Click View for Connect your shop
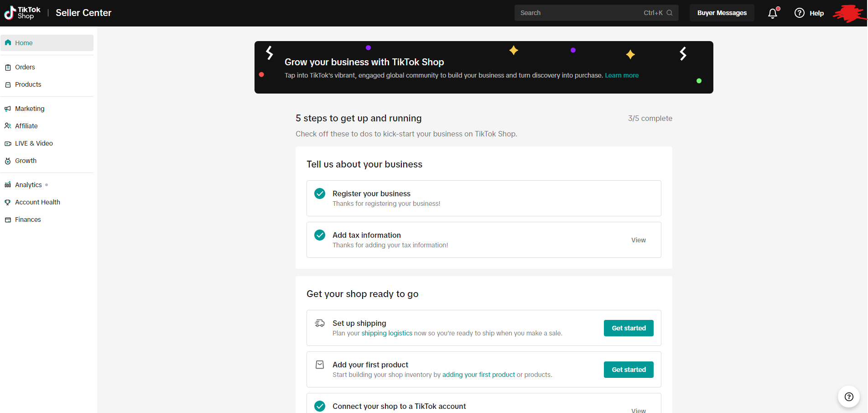The image size is (868, 413). coord(638,410)
